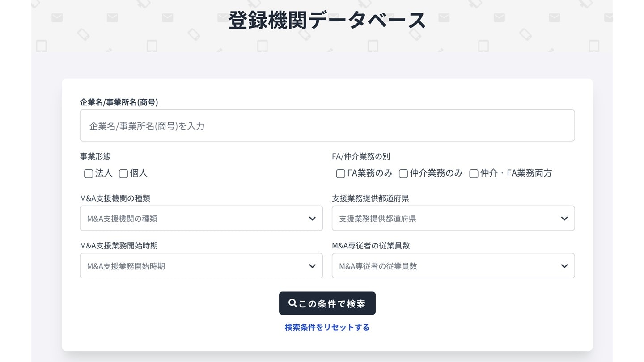
Task: Click the この条件で検索 search button
Action: [327, 303]
